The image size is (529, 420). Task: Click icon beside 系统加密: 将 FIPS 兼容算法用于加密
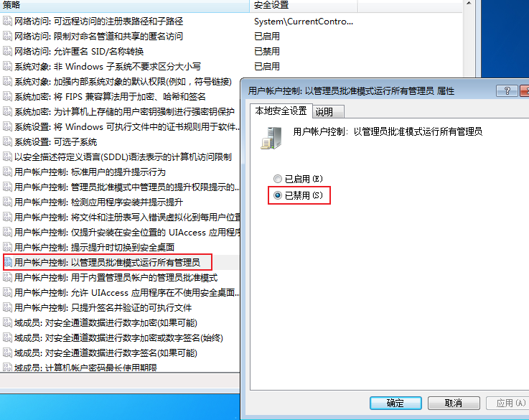7,96
